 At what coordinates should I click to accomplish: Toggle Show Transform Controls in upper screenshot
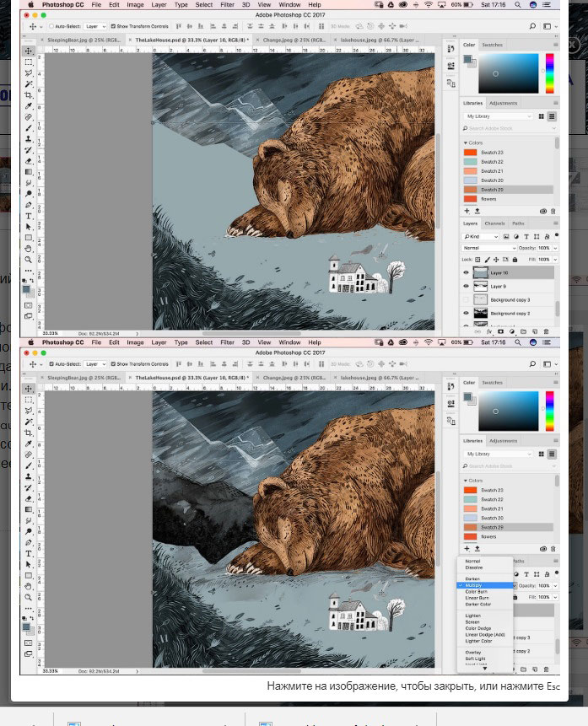tap(113, 26)
